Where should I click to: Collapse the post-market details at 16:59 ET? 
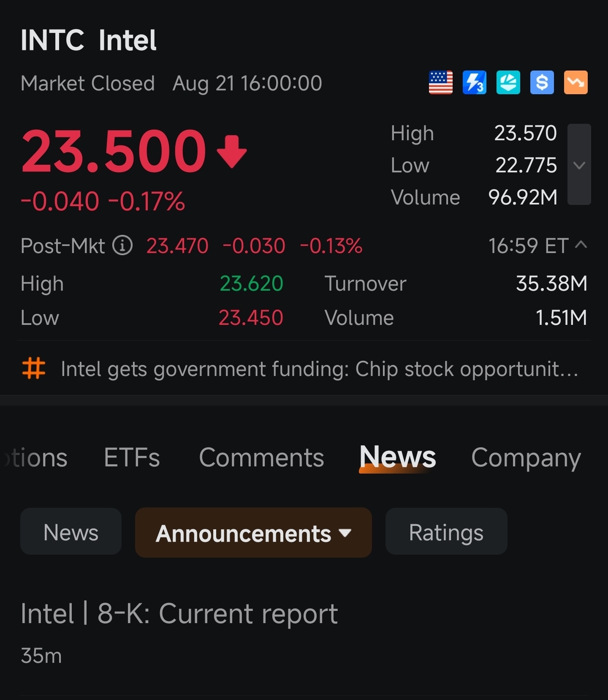(x=581, y=245)
